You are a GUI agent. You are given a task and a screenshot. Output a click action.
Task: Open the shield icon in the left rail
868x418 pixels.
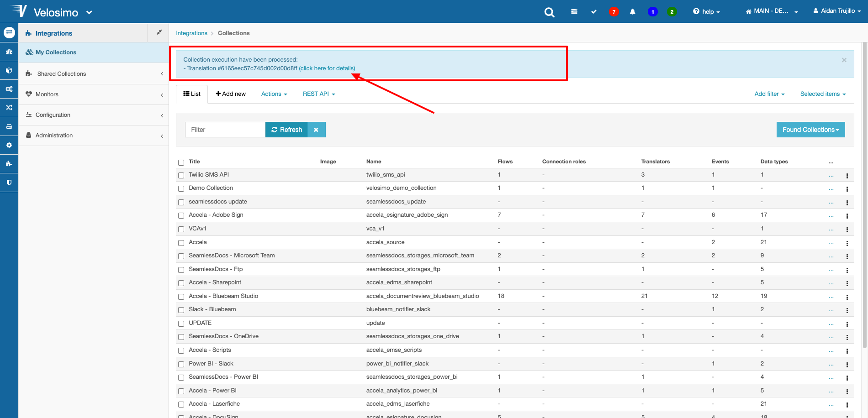pos(9,183)
